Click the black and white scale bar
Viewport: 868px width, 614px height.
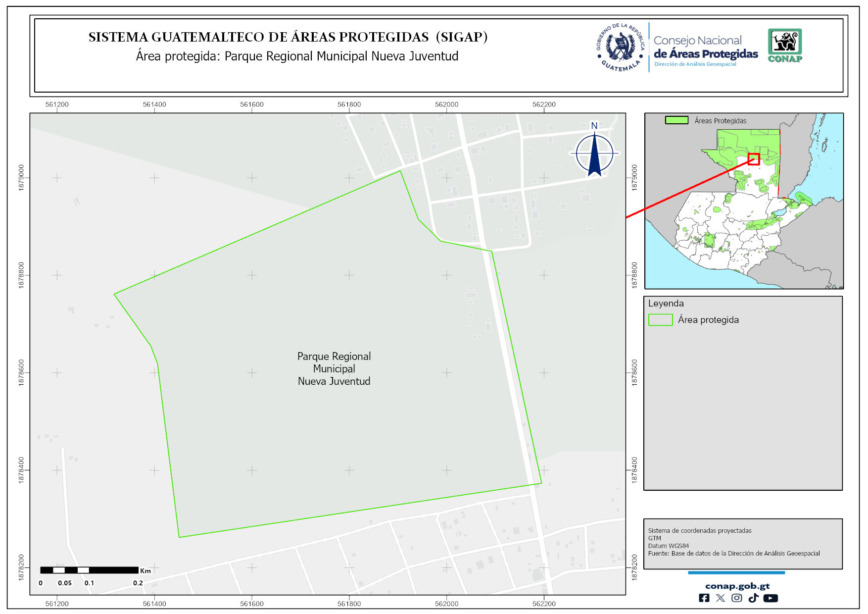point(89,570)
